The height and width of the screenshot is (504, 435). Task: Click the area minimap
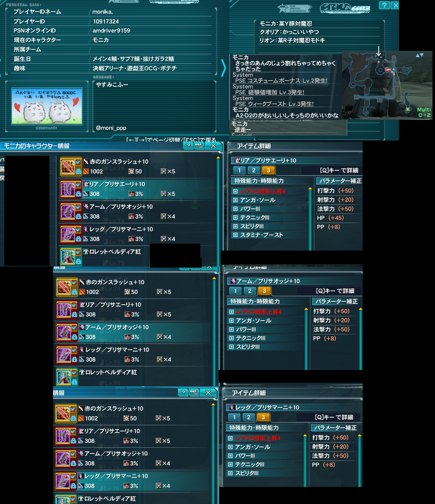tap(387, 85)
